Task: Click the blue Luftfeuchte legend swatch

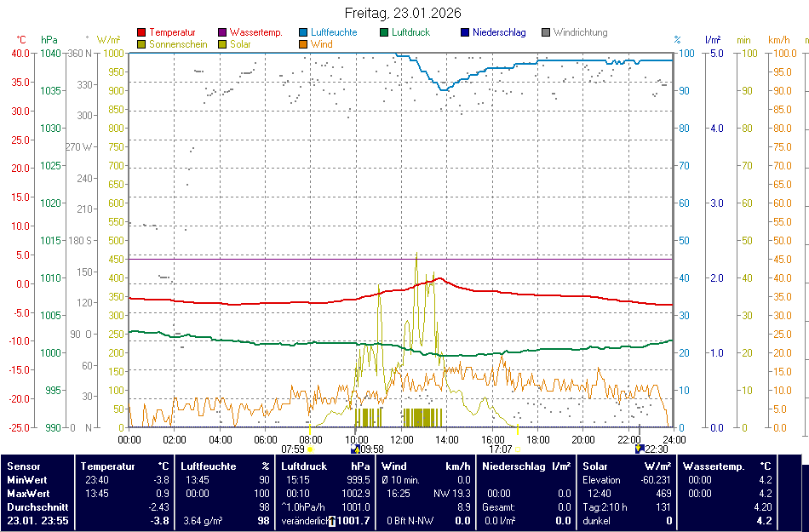Action: tap(303, 33)
